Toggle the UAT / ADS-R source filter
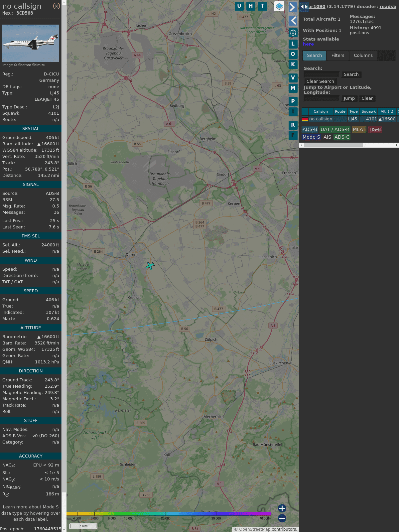The height and width of the screenshot is (532, 399). [x=335, y=130]
